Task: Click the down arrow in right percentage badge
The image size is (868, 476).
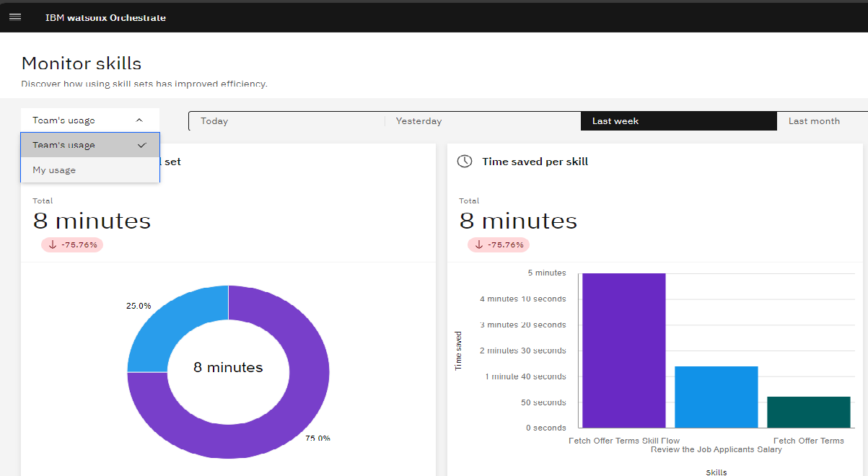Action: point(479,244)
